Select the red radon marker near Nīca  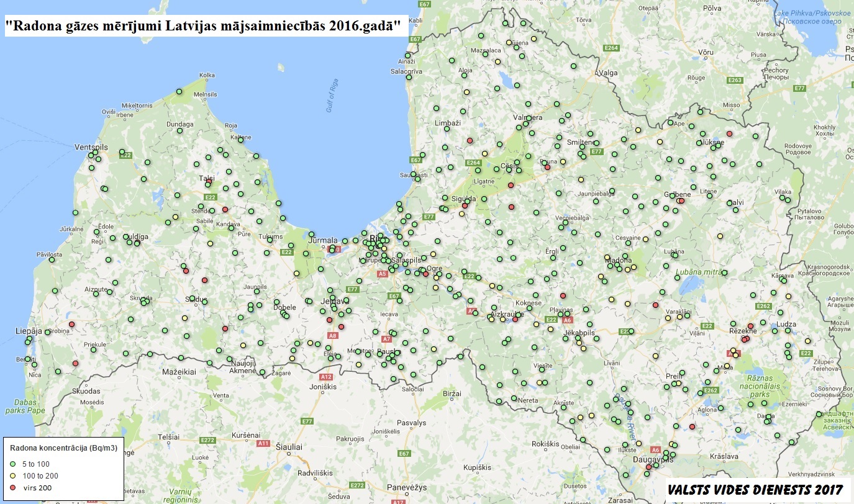click(75, 363)
